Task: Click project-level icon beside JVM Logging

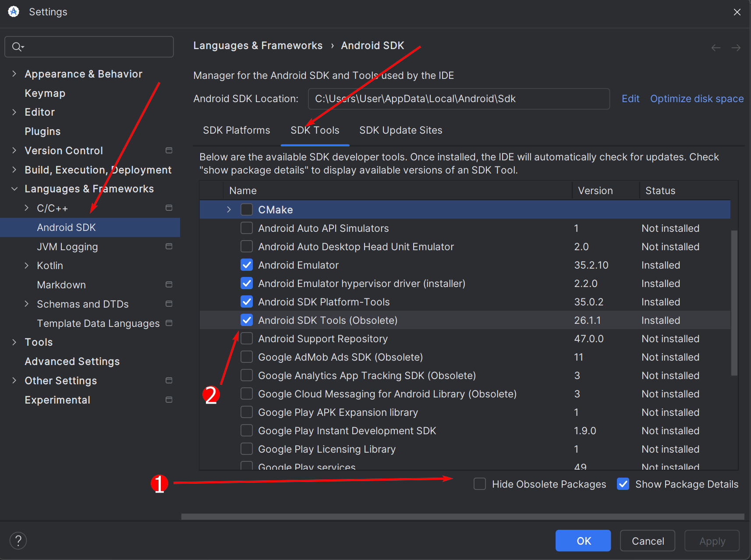Action: [x=169, y=247]
